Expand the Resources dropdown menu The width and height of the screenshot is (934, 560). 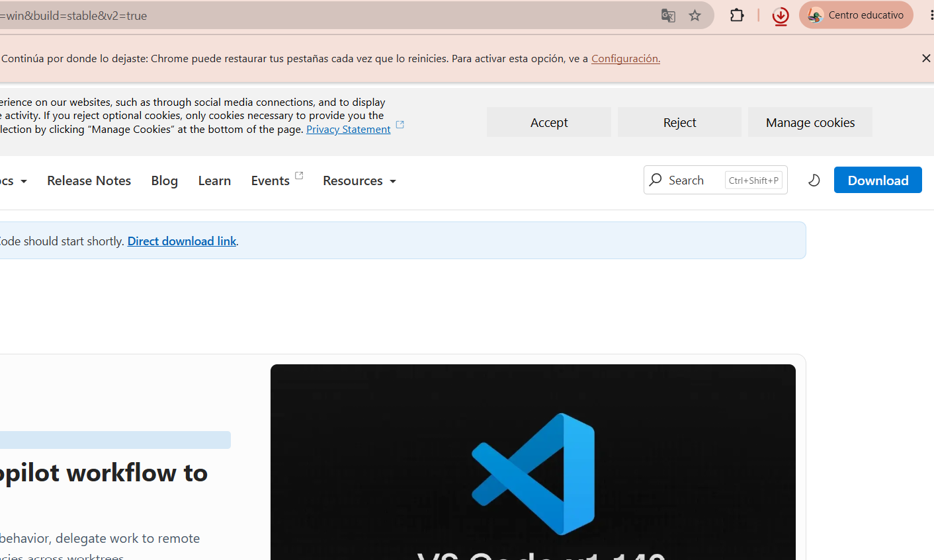[359, 180]
